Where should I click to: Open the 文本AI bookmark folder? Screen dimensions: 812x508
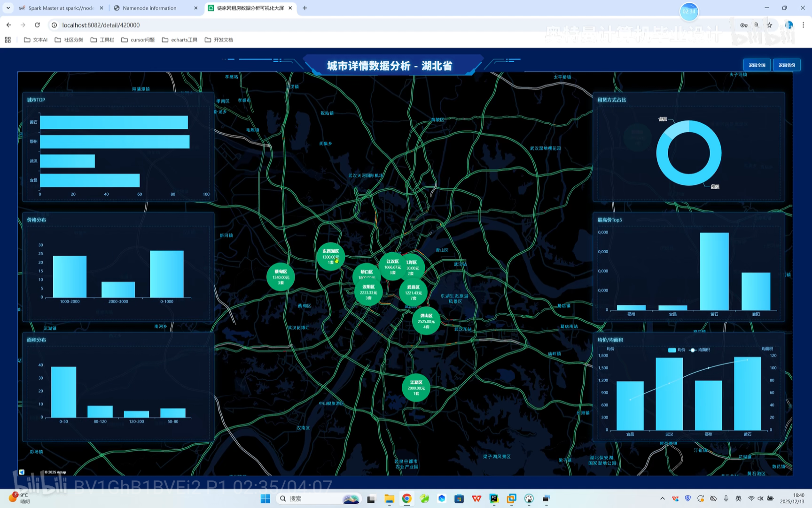36,40
